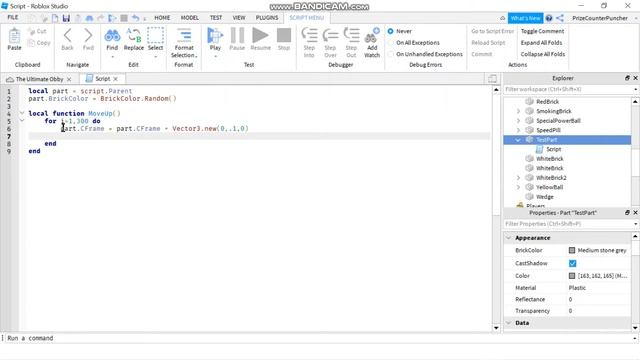This screenshot has width=640, height=360.
Task: Click Format Selection icon
Action: (184, 36)
